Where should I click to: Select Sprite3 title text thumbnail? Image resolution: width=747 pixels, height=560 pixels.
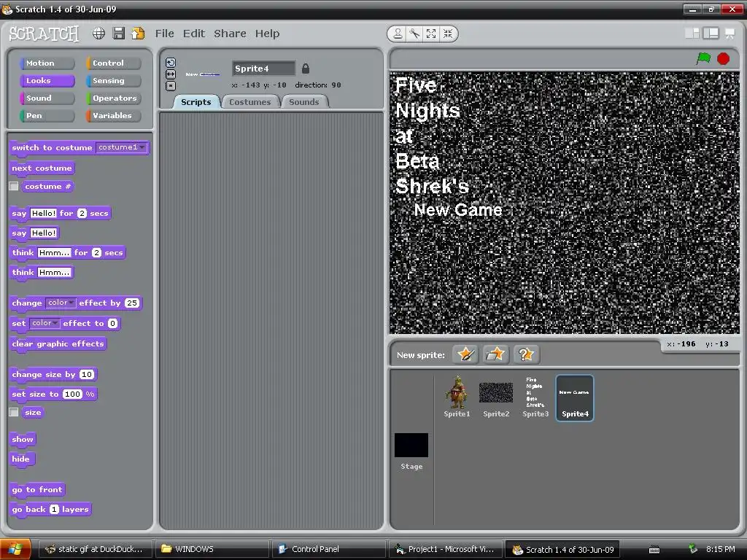point(535,397)
